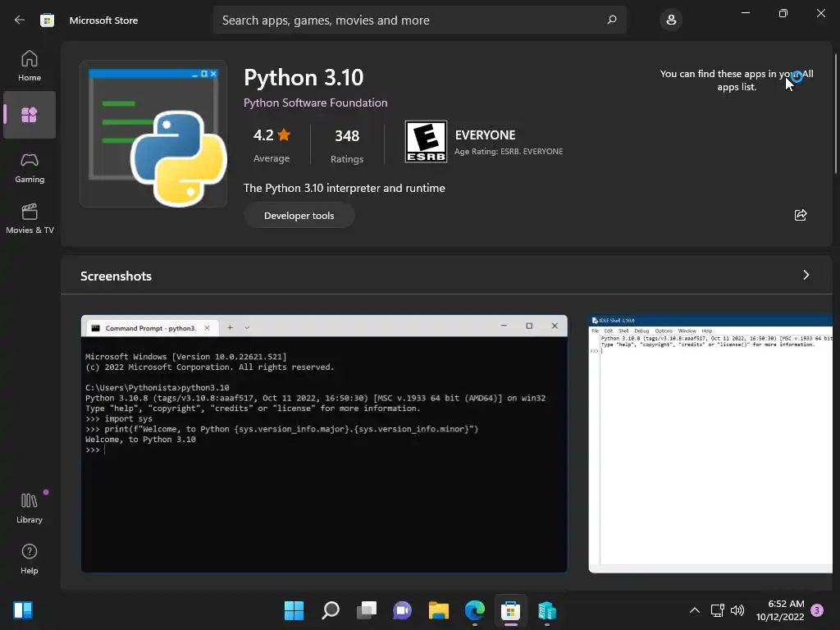Open volume tray icon

click(737, 610)
